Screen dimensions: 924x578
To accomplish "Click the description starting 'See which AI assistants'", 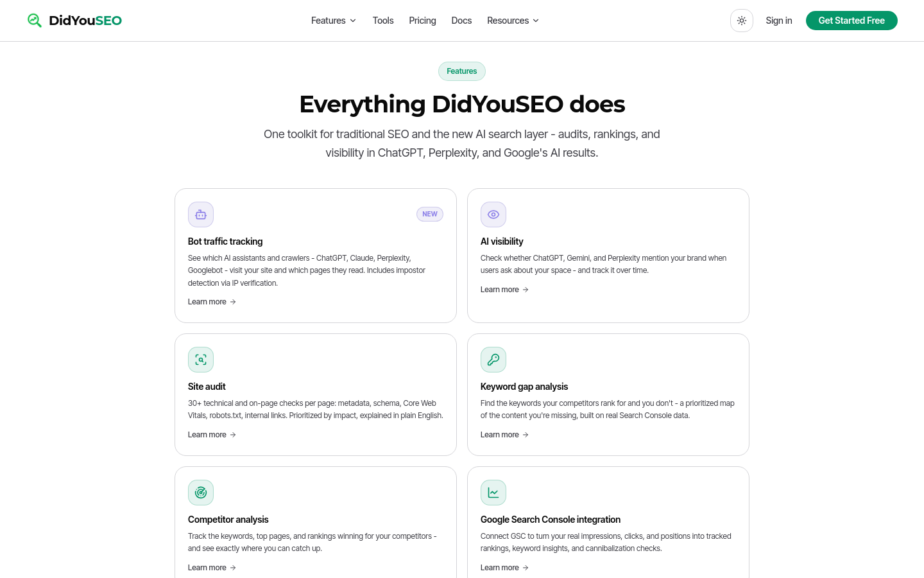I will click(307, 270).
